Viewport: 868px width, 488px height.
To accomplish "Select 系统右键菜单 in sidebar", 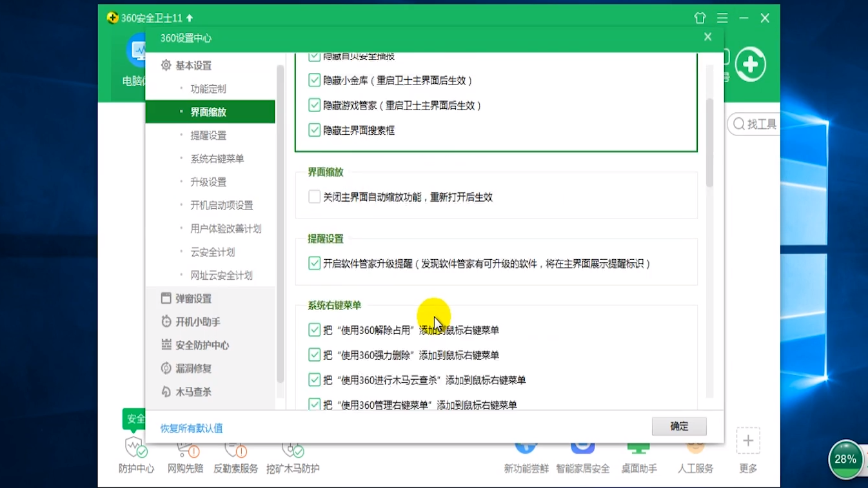I will pos(217,158).
